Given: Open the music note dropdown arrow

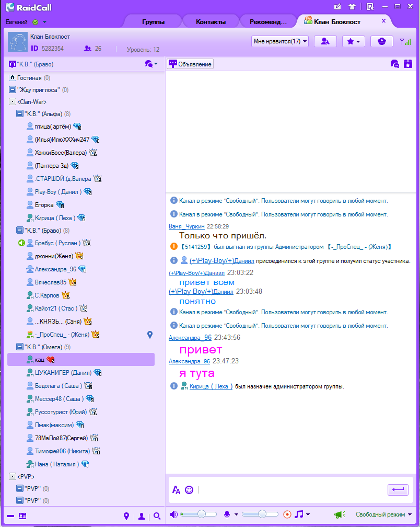Looking at the screenshot, I should pyautogui.click(x=308, y=514).
